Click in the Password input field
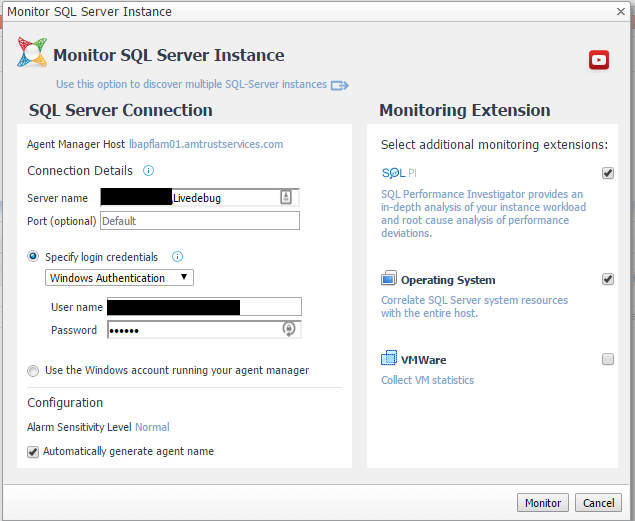This screenshot has width=635, height=521. 204,330
